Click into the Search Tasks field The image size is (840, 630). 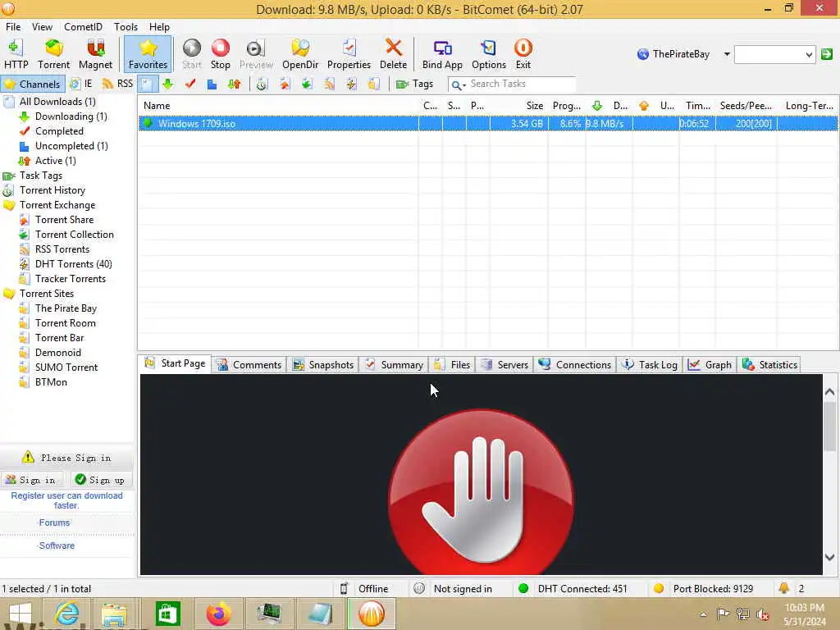pos(521,84)
